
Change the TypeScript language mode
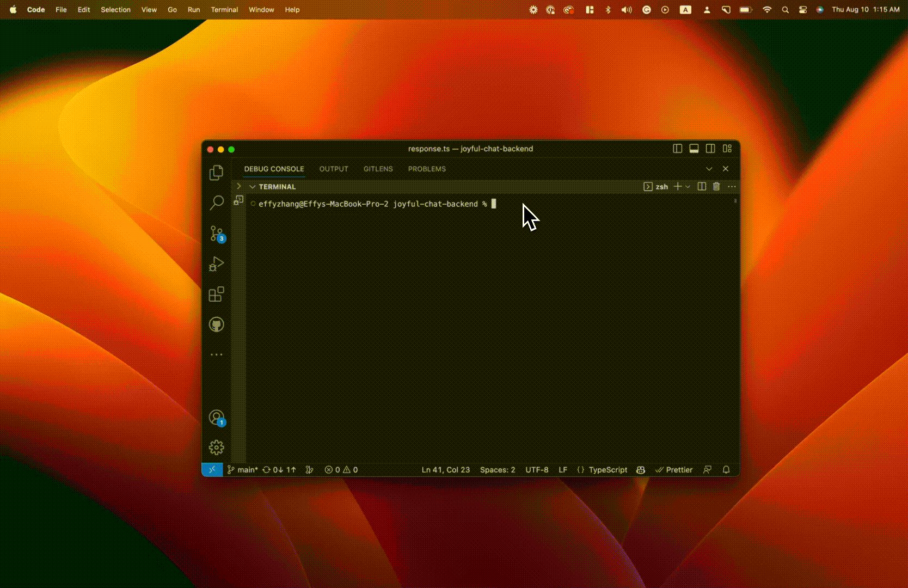[x=608, y=470]
